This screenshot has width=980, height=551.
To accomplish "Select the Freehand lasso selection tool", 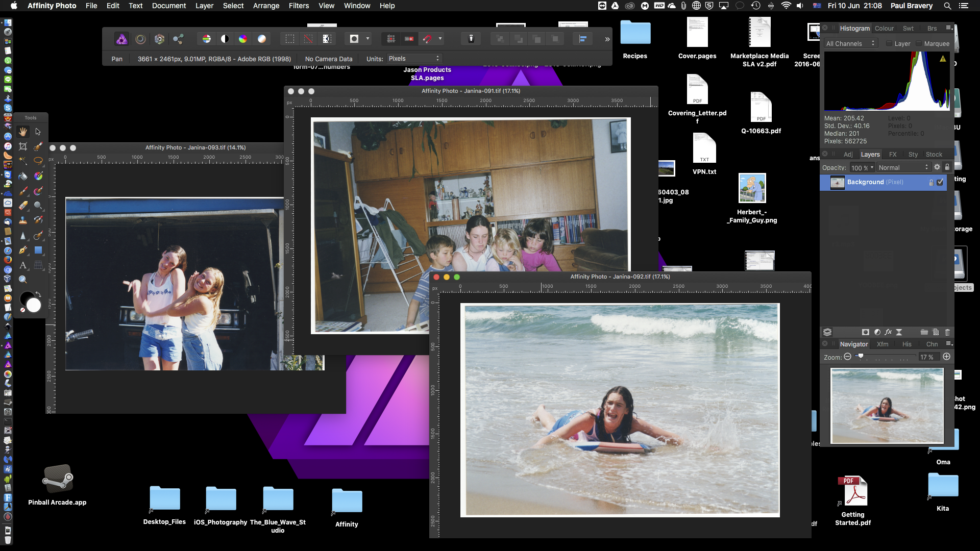I will tap(38, 161).
